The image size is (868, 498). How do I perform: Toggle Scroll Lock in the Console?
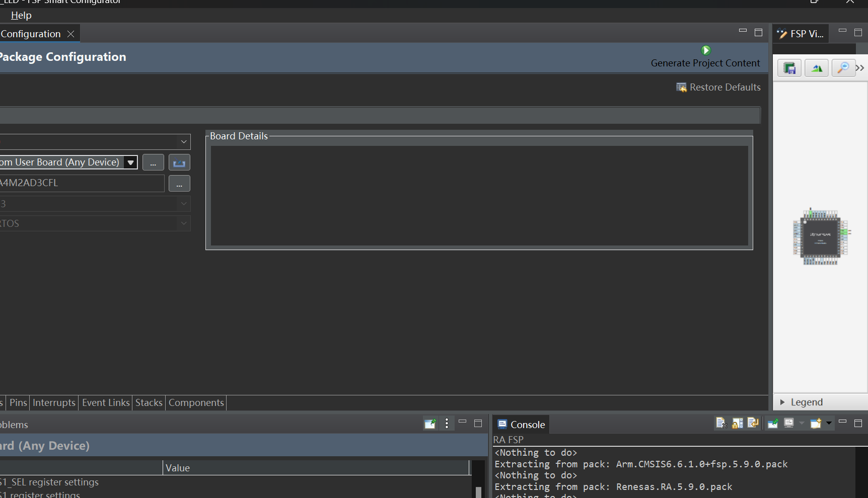tap(737, 423)
